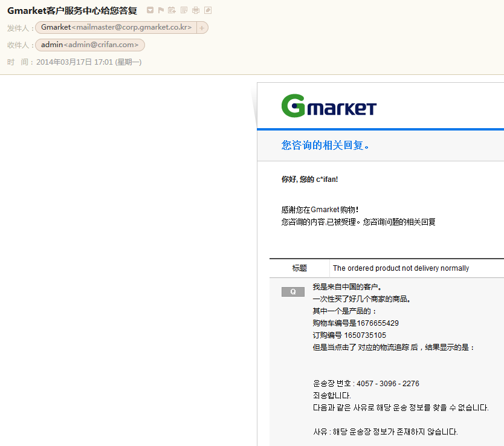
Task: Click waybill number '4057 - 3096 - 2276'
Action: click(388, 383)
